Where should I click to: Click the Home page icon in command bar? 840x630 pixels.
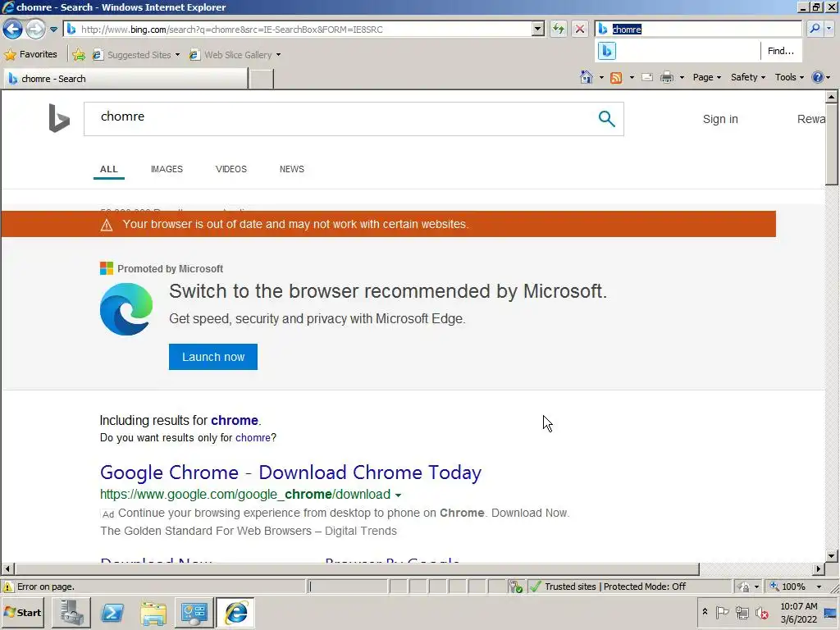pos(587,77)
